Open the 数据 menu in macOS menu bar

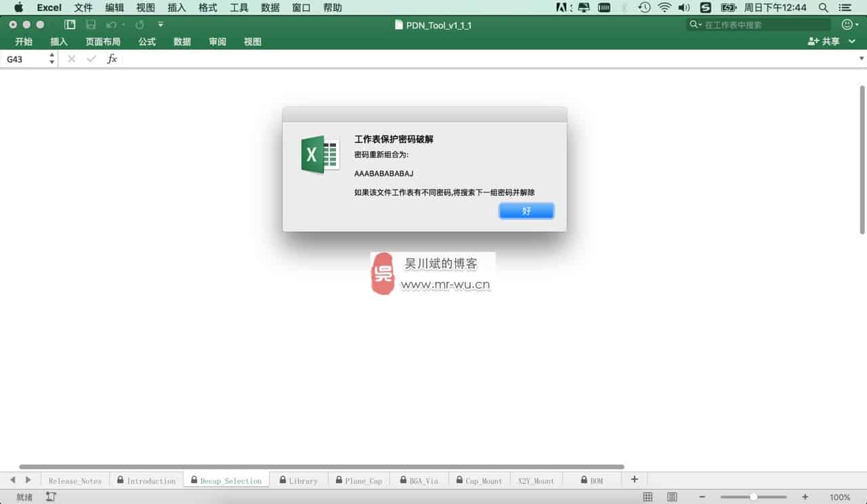point(270,7)
